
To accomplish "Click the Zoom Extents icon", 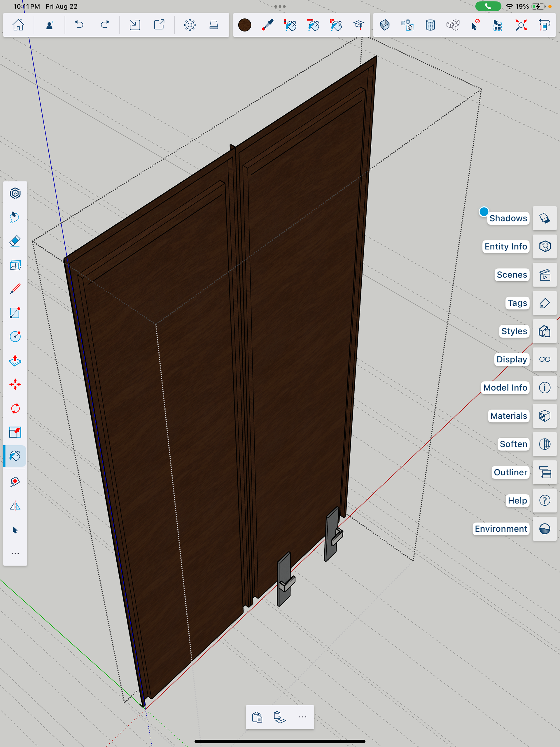I will (x=521, y=25).
